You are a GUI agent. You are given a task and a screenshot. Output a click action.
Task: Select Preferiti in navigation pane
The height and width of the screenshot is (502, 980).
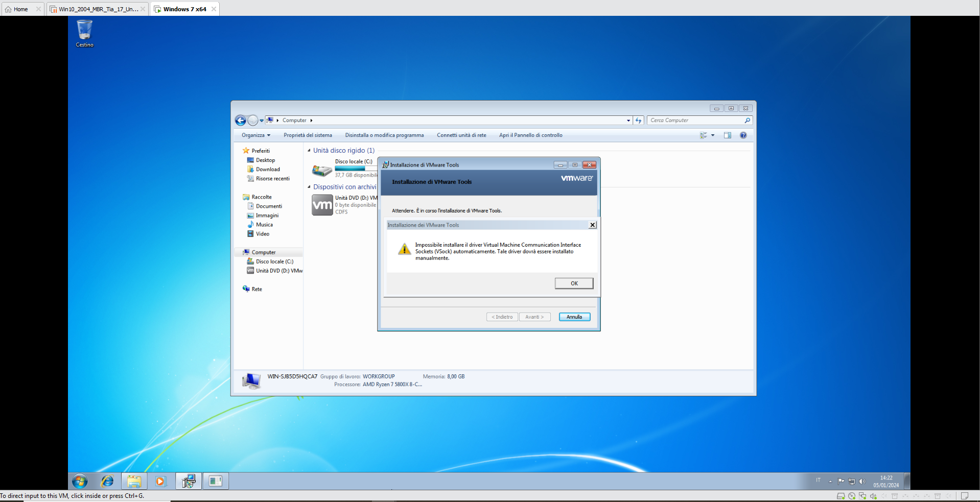click(256, 151)
